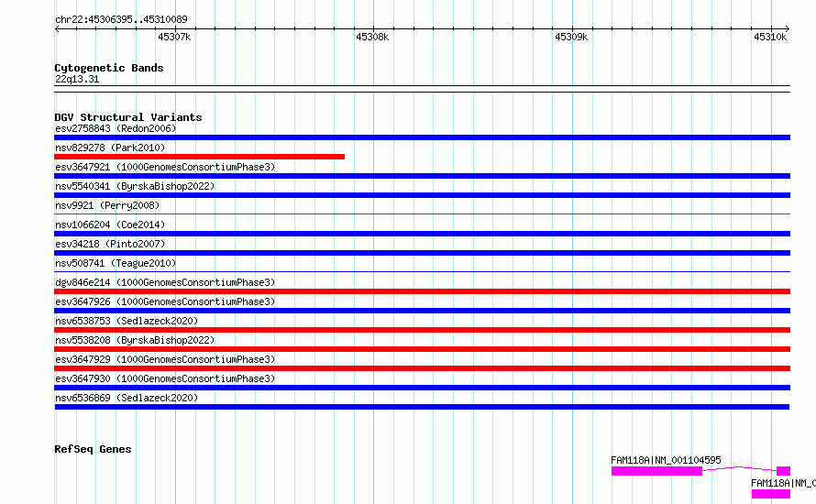Click the red bar for dgv846e214
The image size is (816, 504).
click(422, 291)
